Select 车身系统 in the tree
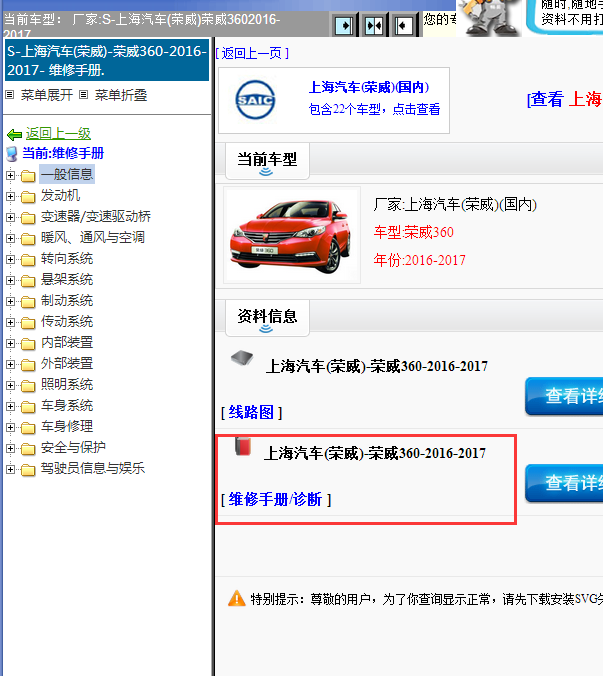603x676 pixels. click(x=67, y=406)
